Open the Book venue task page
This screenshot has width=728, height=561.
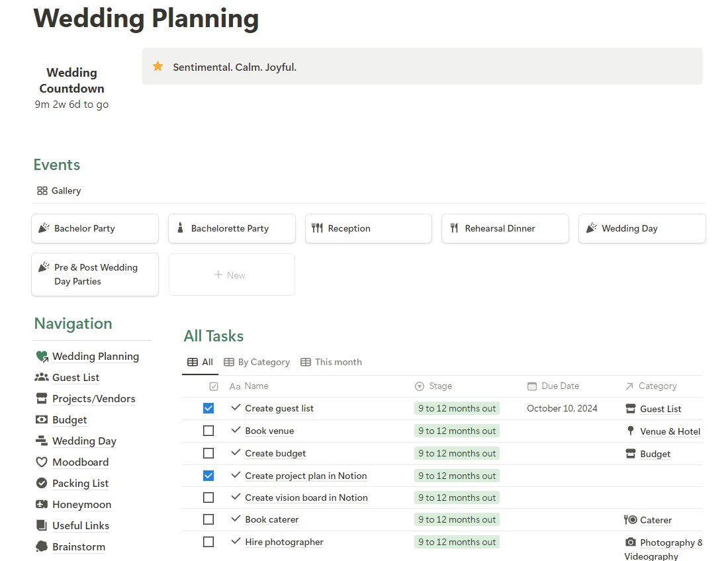(x=269, y=431)
